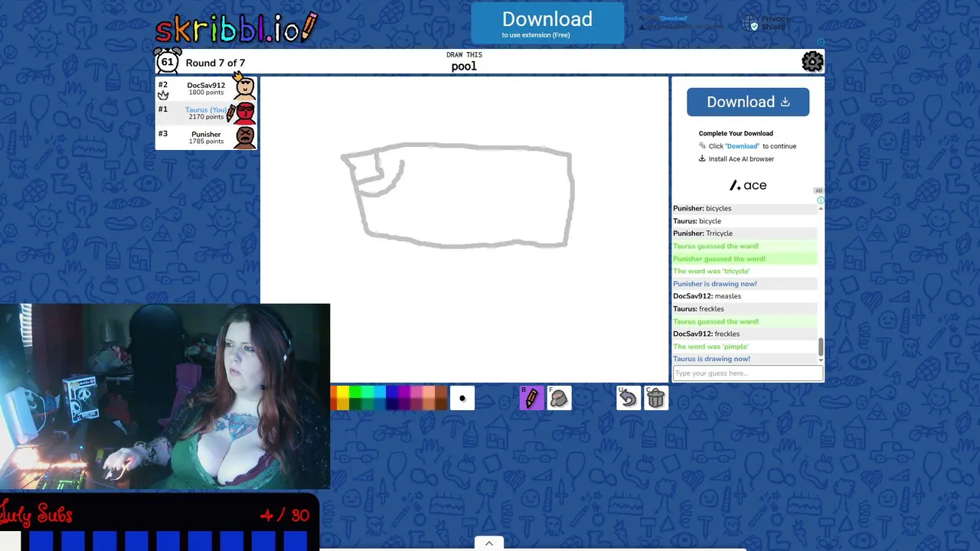
Task: Select Punisher player row
Action: [x=206, y=138]
